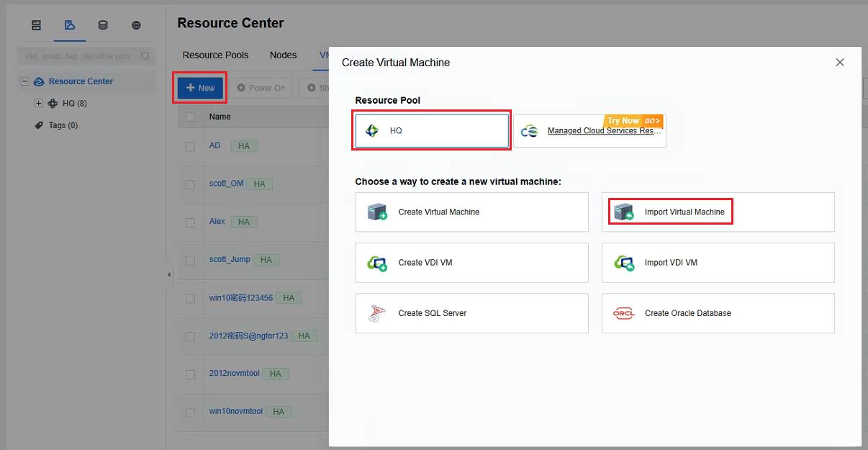The image size is (868, 450).
Task: Switch to the Nodes tab
Action: click(x=283, y=55)
